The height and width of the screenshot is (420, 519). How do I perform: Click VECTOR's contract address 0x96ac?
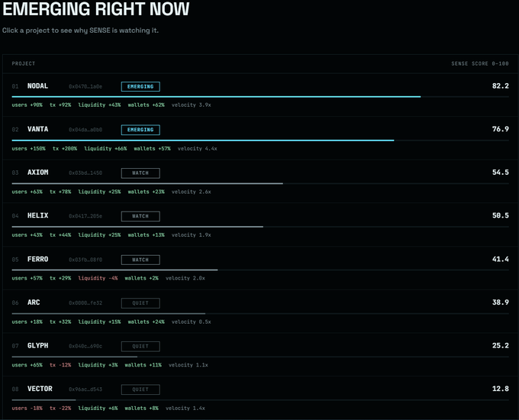click(x=85, y=389)
